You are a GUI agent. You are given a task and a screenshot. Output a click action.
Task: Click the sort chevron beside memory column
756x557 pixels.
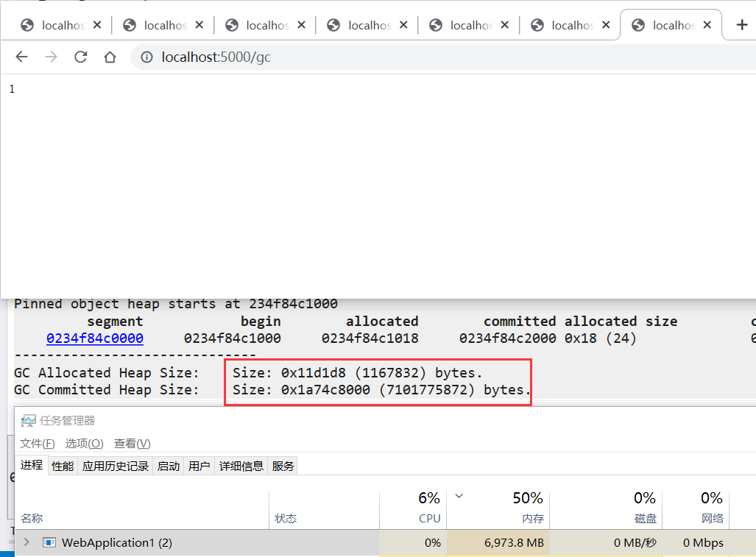[459, 497]
